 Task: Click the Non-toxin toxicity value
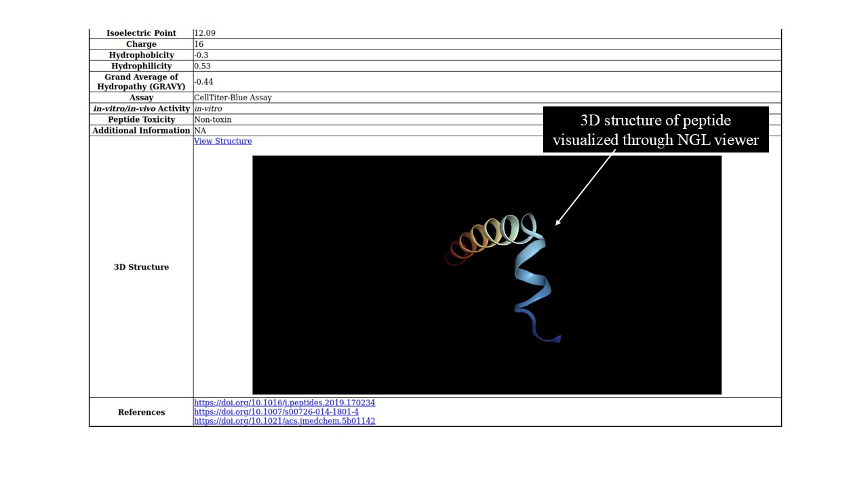tap(212, 119)
